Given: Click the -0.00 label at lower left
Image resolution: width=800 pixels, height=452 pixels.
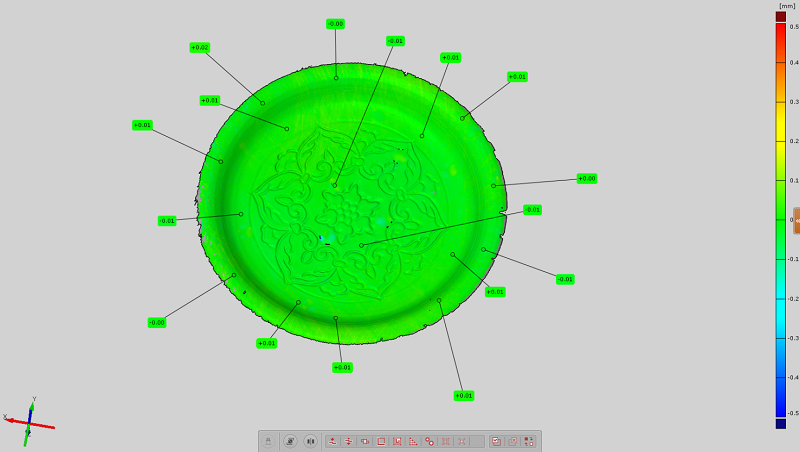Looking at the screenshot, I should click(156, 322).
